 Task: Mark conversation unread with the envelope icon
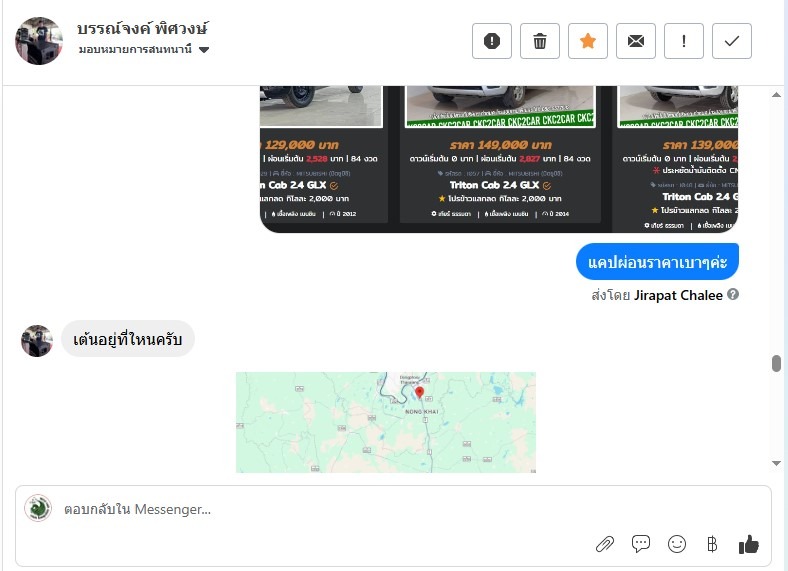(636, 41)
